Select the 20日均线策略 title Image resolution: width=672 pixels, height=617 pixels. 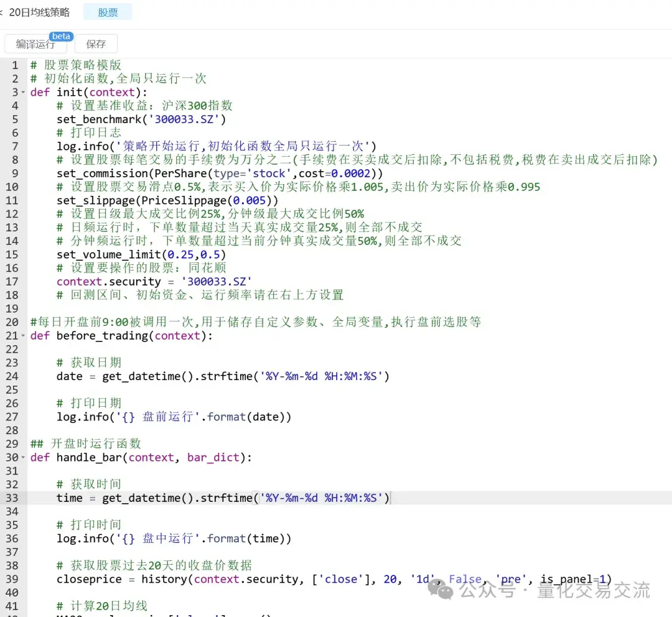39,12
